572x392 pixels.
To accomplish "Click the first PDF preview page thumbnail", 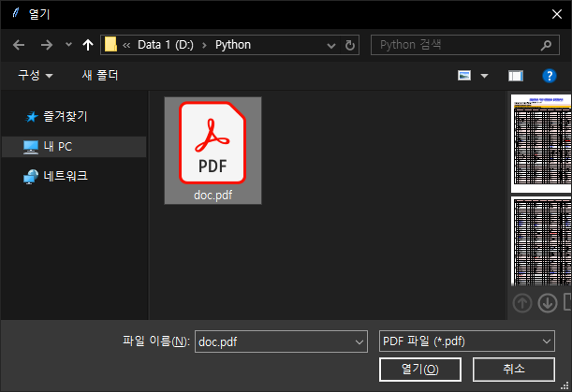I will (x=541, y=143).
